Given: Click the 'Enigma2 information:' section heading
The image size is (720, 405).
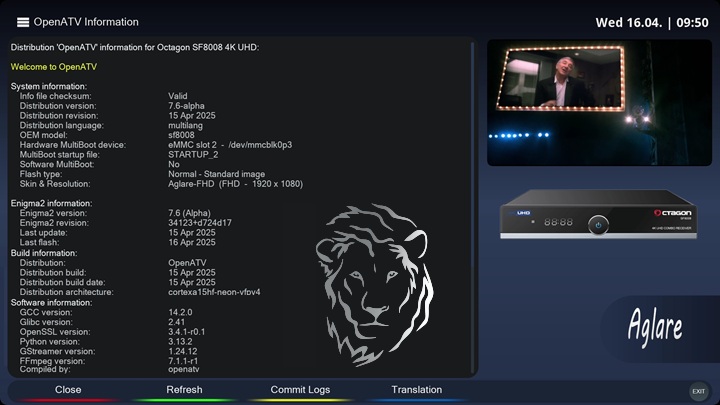Looking at the screenshot, I should [x=51, y=203].
